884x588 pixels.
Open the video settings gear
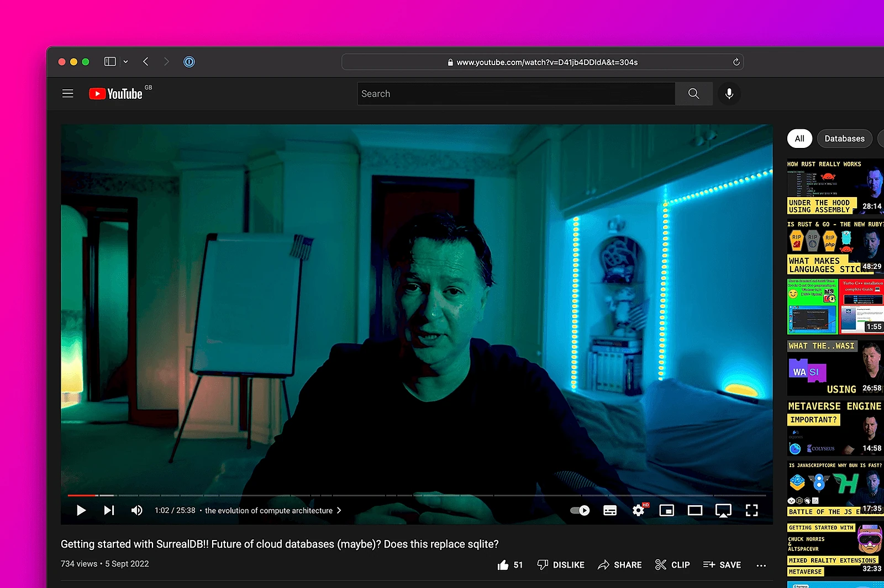click(x=639, y=510)
